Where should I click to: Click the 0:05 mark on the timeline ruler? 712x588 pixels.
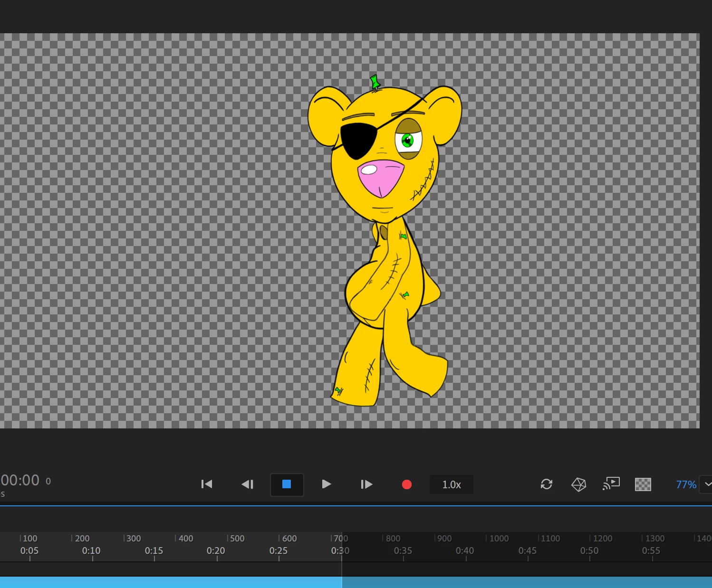tap(29, 551)
